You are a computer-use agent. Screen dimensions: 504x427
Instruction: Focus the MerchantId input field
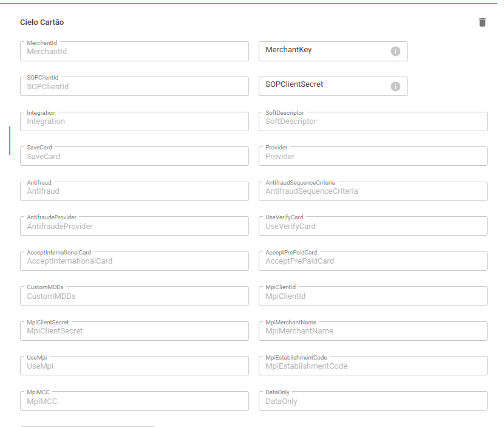pyautogui.click(x=134, y=51)
